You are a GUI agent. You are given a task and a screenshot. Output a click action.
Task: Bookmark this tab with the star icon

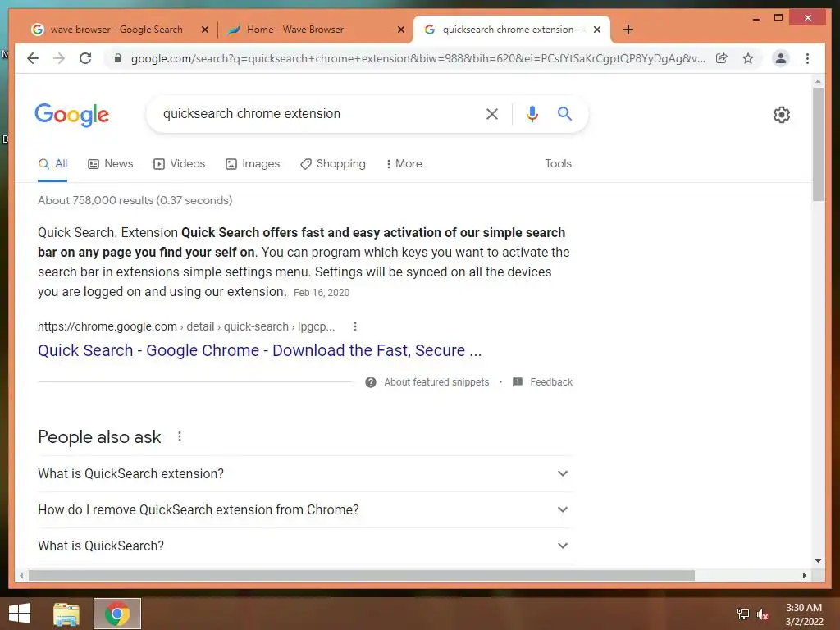748,58
